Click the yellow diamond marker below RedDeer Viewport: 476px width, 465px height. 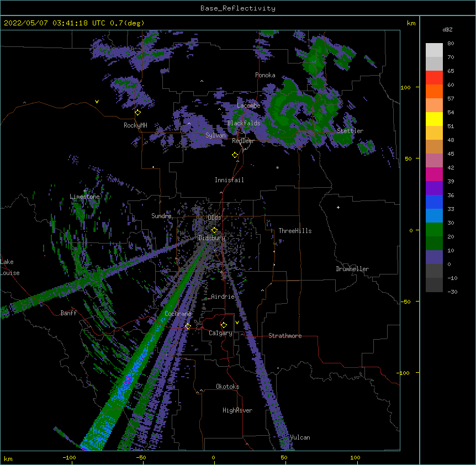tap(235, 155)
